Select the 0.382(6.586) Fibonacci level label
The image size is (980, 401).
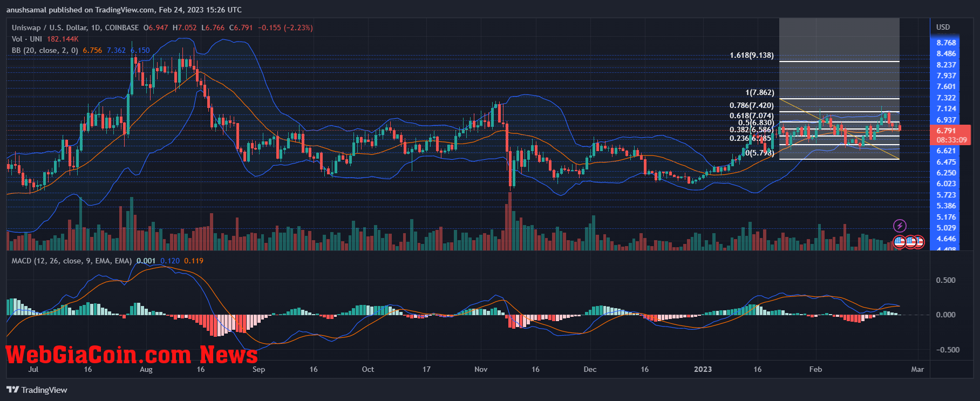point(751,130)
